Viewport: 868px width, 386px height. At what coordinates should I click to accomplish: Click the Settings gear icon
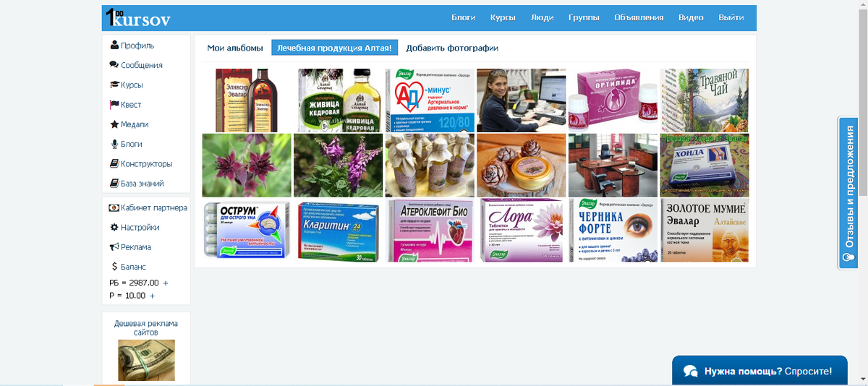pos(114,227)
